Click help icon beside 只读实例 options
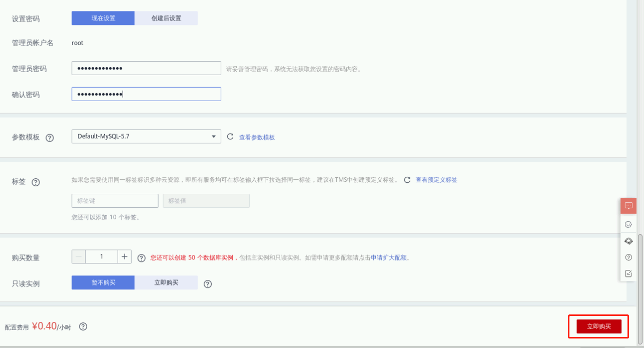This screenshot has height=348, width=644. 208,284
